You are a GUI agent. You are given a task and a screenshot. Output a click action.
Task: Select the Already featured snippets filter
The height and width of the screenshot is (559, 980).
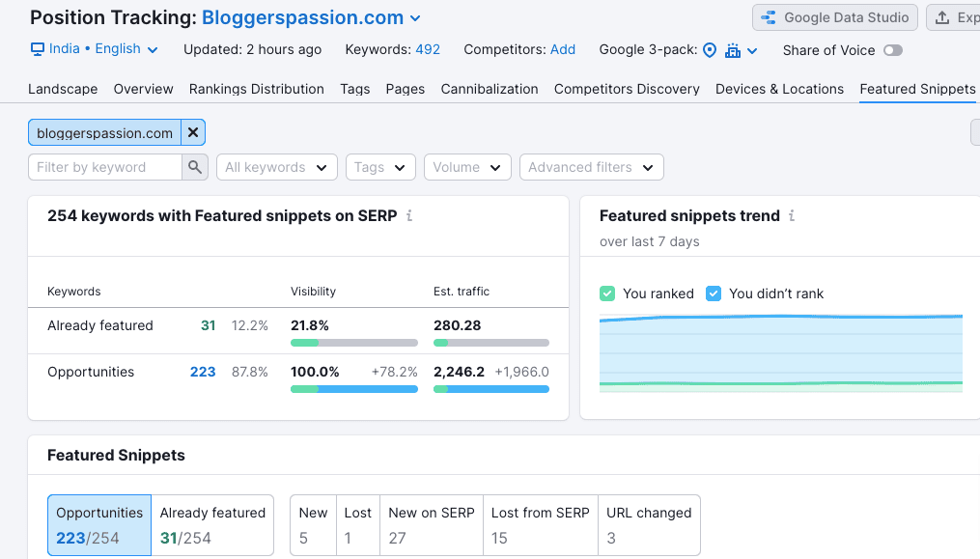(x=212, y=524)
